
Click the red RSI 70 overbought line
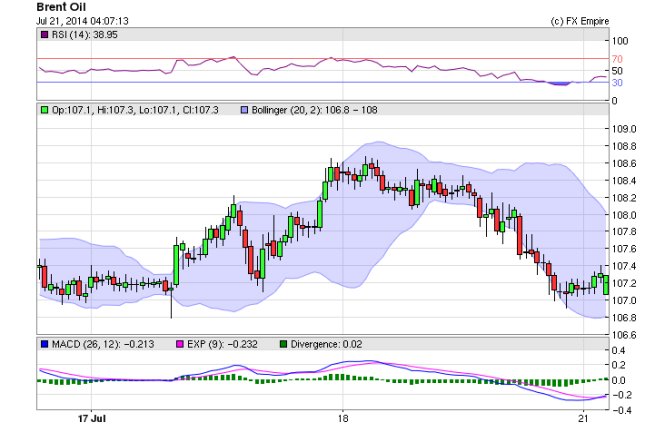[x=323, y=59]
